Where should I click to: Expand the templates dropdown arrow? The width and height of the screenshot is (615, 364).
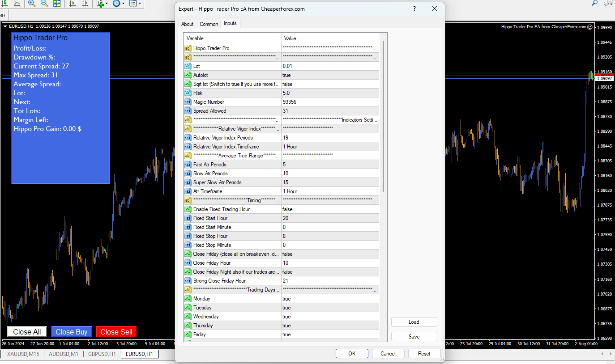pos(140,4)
